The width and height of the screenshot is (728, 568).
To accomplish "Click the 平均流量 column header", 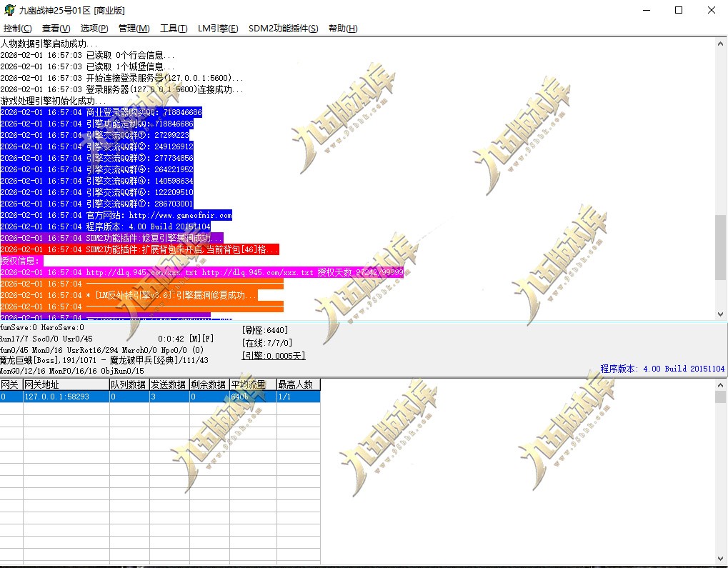I will coord(253,384).
